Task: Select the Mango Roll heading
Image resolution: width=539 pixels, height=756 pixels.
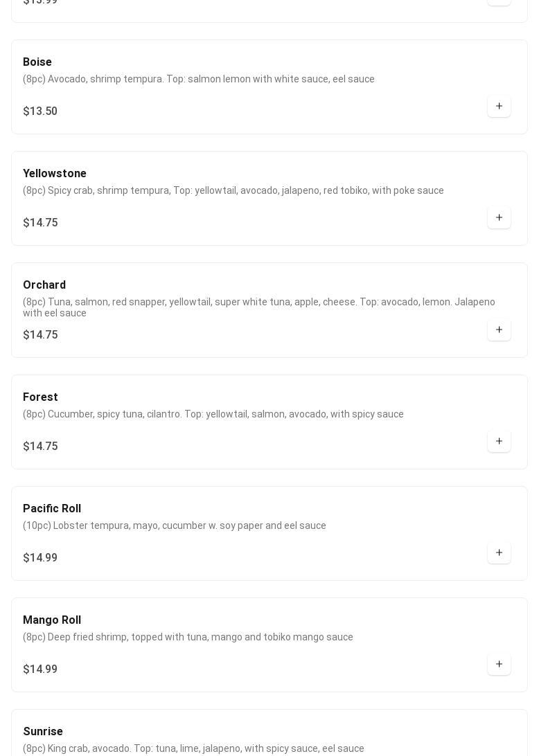Action: [52, 620]
